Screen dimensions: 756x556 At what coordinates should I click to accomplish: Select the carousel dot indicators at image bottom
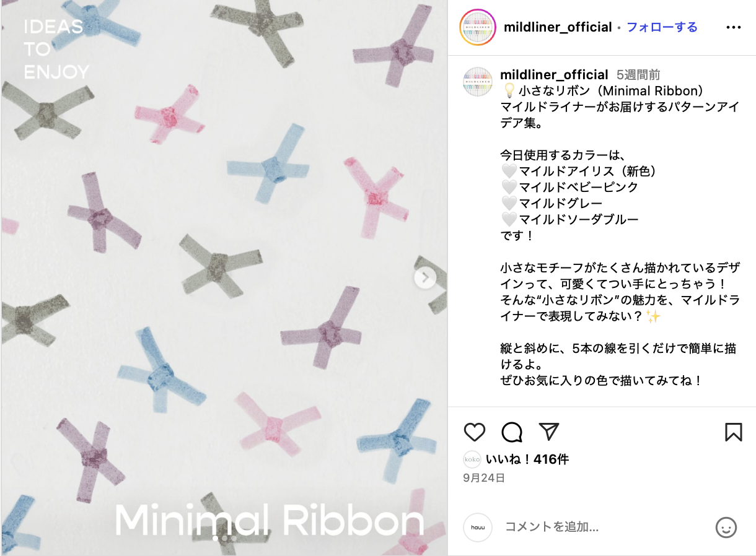[x=224, y=539]
